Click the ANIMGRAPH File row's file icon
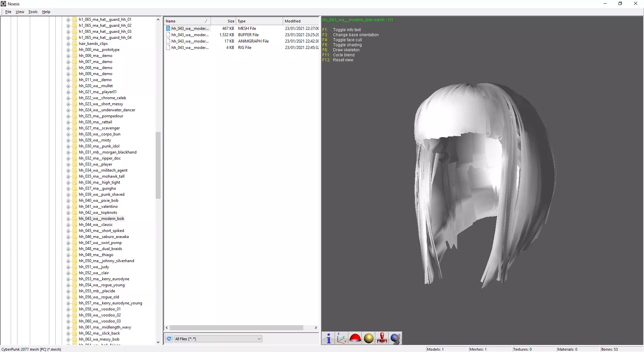Image resolution: width=644 pixels, height=352 pixels. tap(168, 41)
